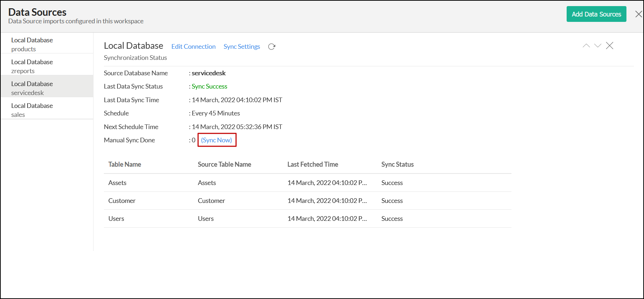This screenshot has height=299, width=644.
Task: Open the Edit Connection link
Action: [x=193, y=47]
